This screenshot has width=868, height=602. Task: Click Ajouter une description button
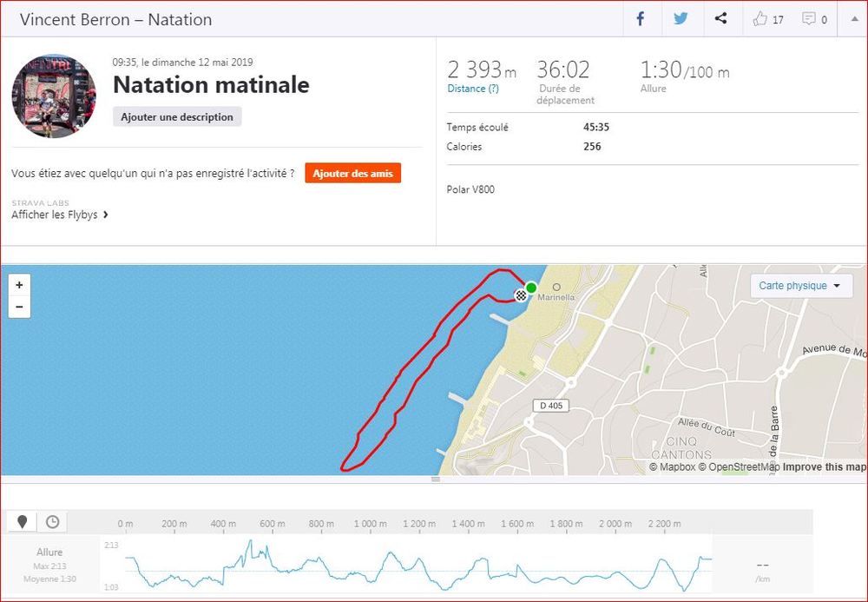pyautogui.click(x=177, y=117)
